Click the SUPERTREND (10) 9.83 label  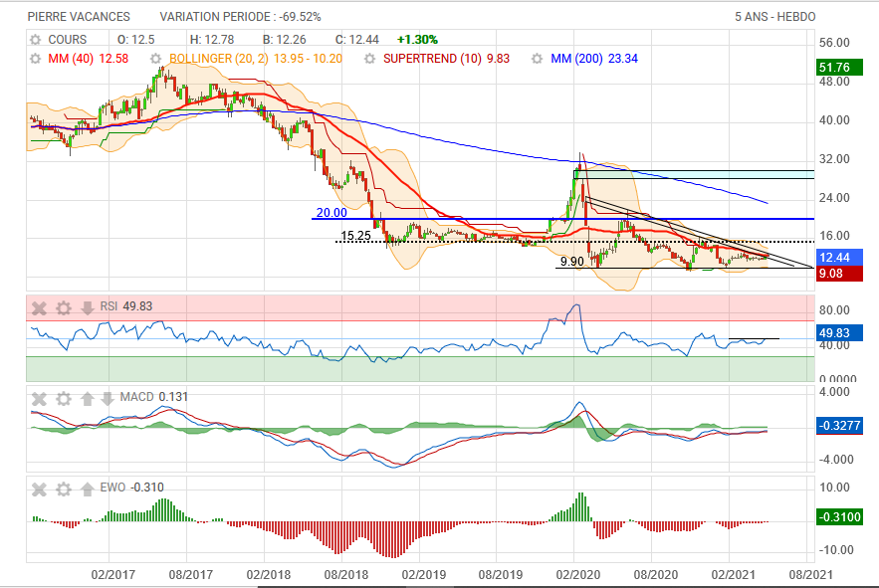click(x=446, y=59)
